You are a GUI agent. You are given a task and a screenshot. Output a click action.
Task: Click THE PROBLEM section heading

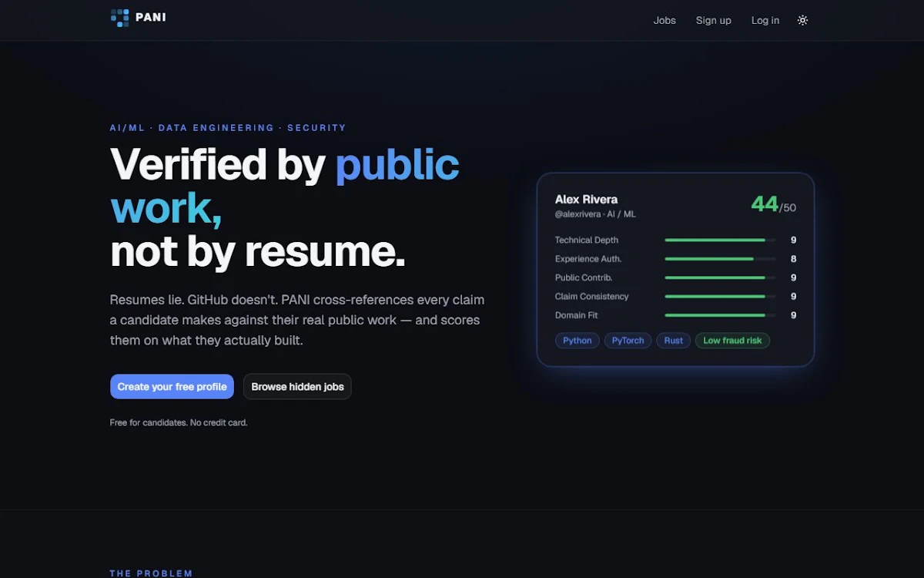click(x=151, y=573)
